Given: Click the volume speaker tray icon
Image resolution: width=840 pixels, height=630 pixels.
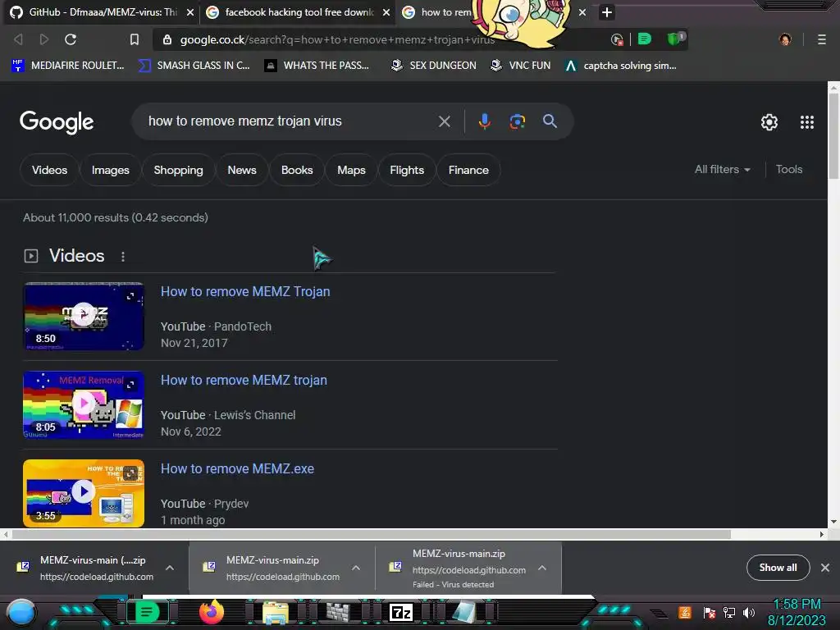Looking at the screenshot, I should click(748, 612).
